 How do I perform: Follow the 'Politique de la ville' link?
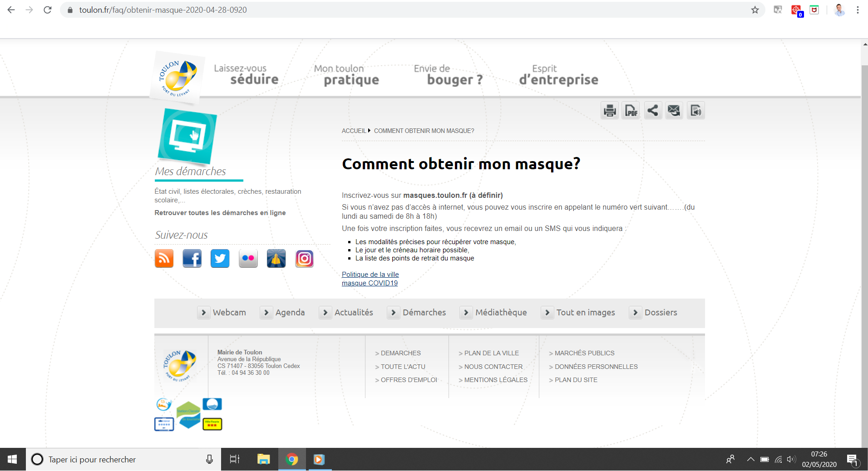click(x=370, y=275)
